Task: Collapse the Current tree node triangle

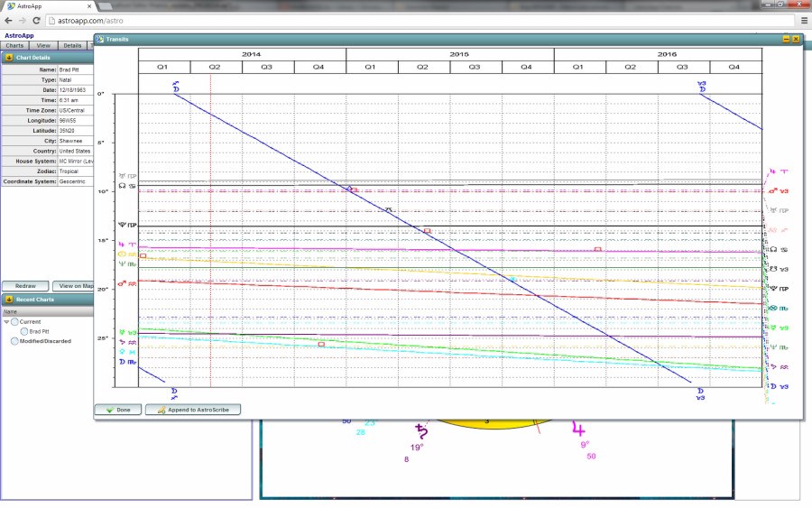Action: 6,322
